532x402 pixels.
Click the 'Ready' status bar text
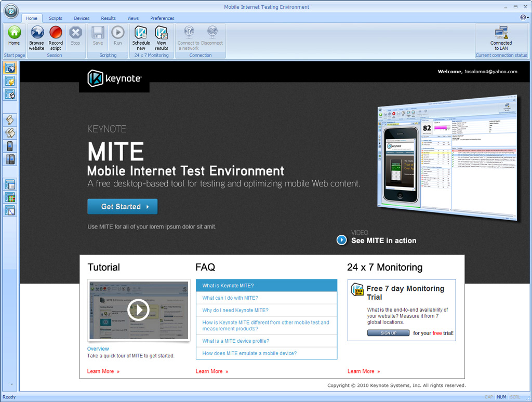[9, 397]
